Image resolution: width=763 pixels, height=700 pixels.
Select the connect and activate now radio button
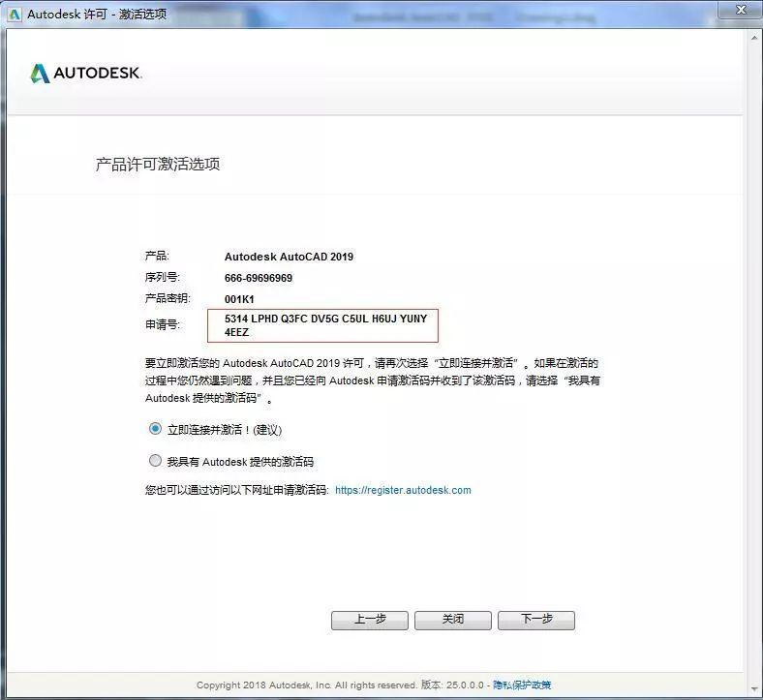(x=155, y=429)
